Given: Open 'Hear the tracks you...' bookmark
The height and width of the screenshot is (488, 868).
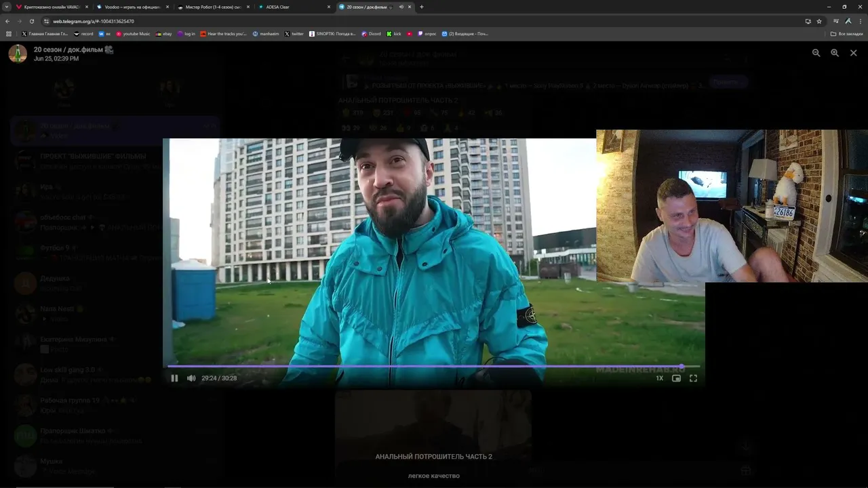Looking at the screenshot, I should click(224, 34).
